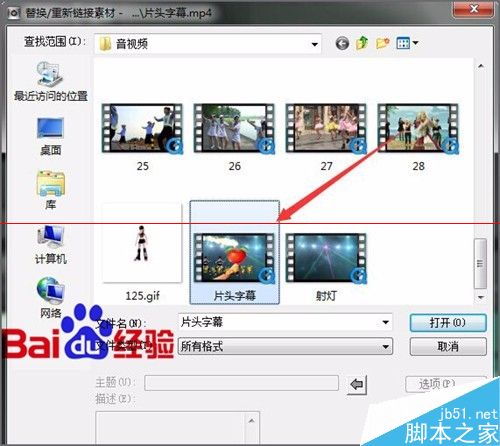Screen dimensions: 500x446
Task: Open the view menu icon
Action: [x=407, y=43]
